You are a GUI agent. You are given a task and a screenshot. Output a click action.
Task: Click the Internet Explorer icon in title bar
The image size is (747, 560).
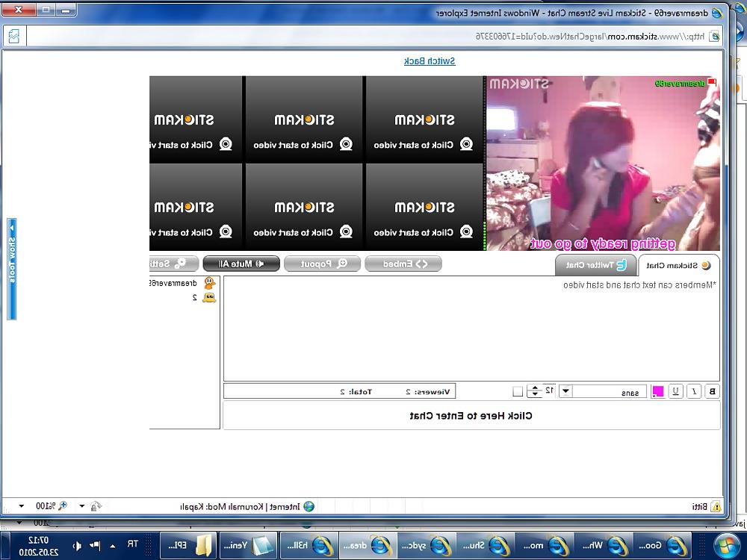(x=716, y=13)
